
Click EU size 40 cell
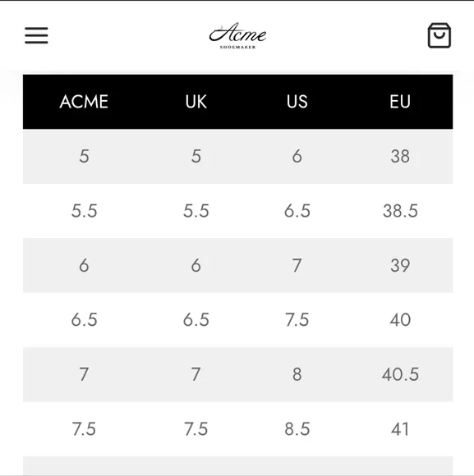pyautogui.click(x=400, y=320)
